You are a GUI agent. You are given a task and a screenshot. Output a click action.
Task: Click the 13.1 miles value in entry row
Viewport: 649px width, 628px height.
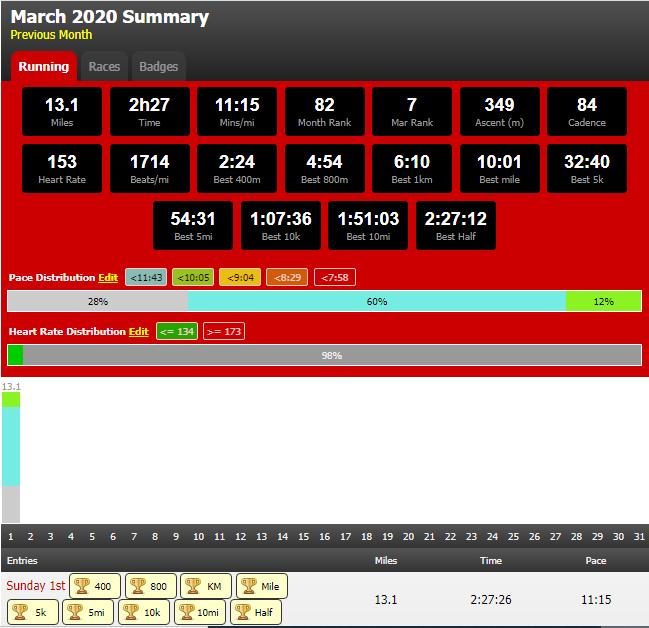coord(386,599)
